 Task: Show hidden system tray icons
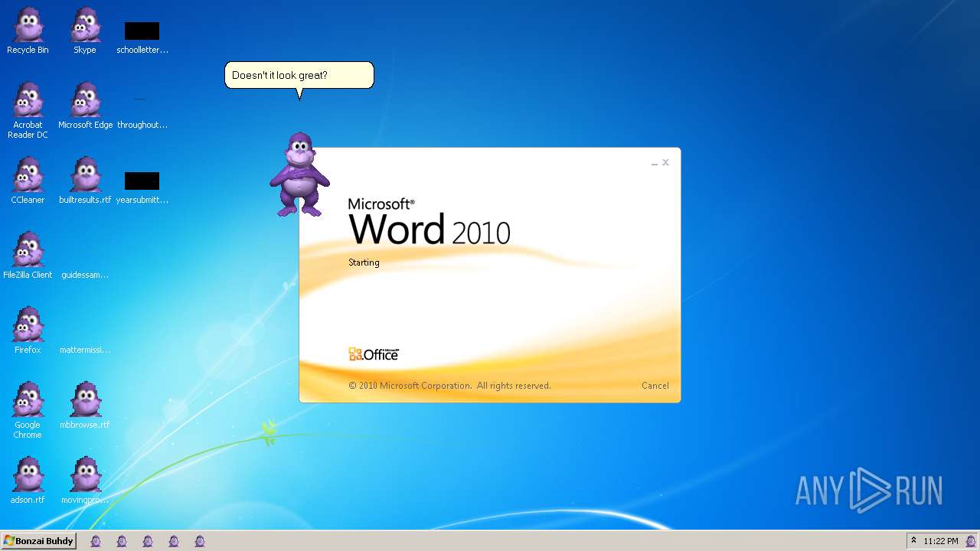coord(913,540)
